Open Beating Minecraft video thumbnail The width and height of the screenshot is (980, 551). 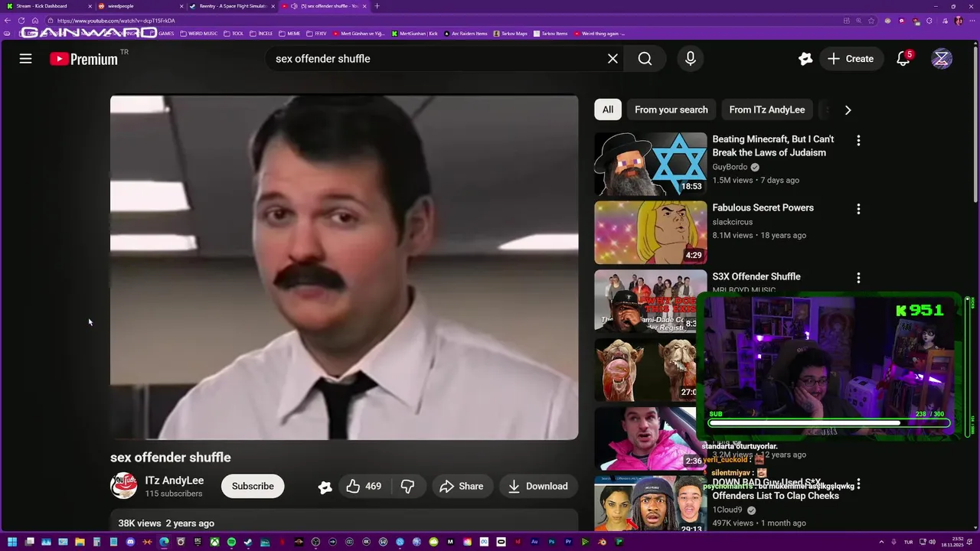point(651,164)
